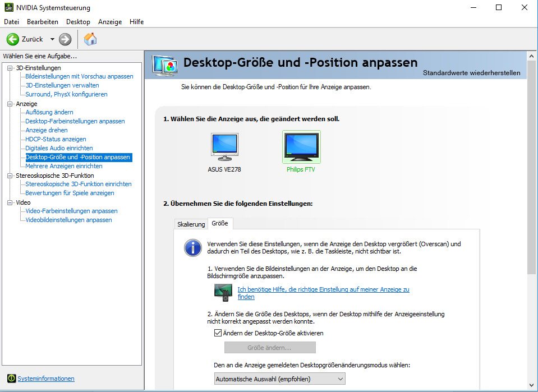This screenshot has width=538, height=392.
Task: Collapse the Video tree node
Action: (10, 202)
